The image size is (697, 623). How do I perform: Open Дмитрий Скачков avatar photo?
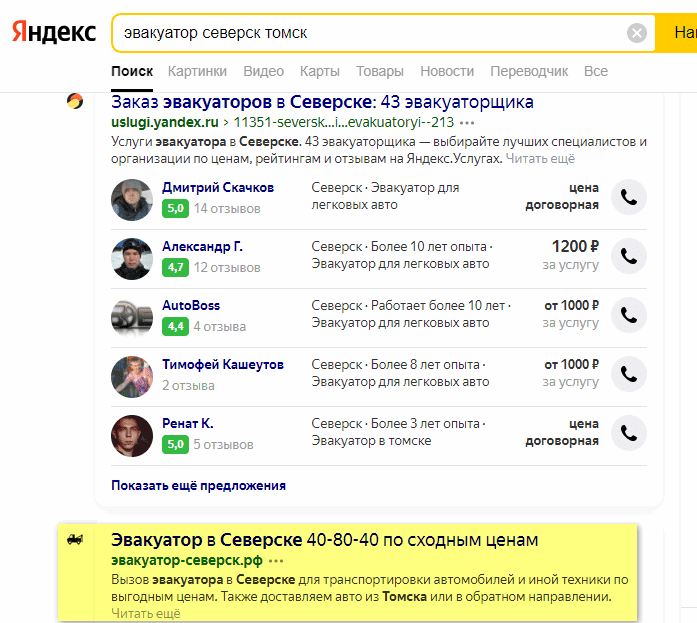click(x=132, y=200)
